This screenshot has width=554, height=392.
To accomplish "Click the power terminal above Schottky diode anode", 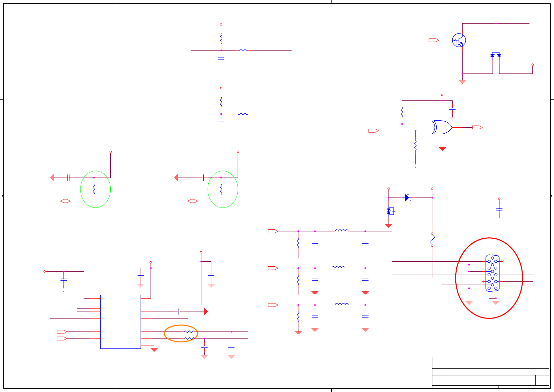I will click(x=388, y=189).
